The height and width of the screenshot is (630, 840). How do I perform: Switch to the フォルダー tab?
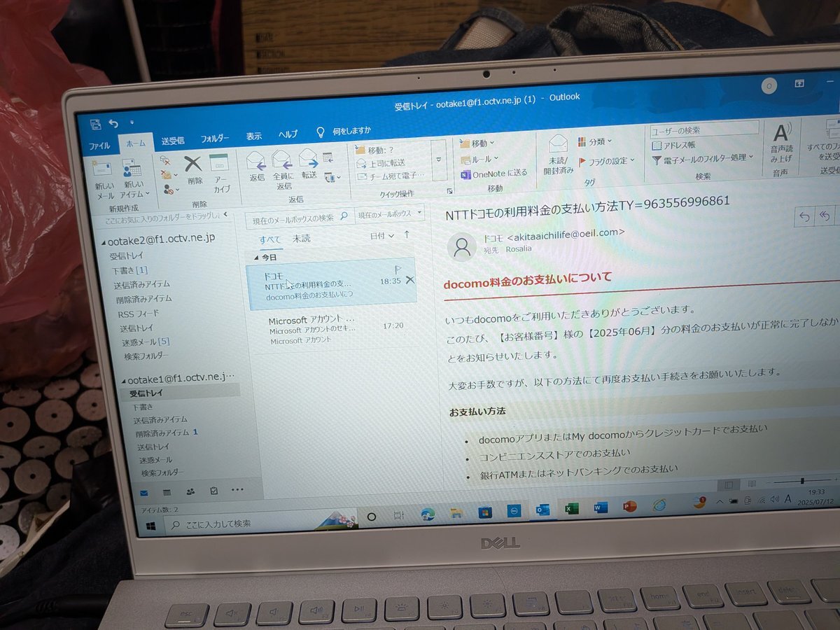tap(215, 139)
